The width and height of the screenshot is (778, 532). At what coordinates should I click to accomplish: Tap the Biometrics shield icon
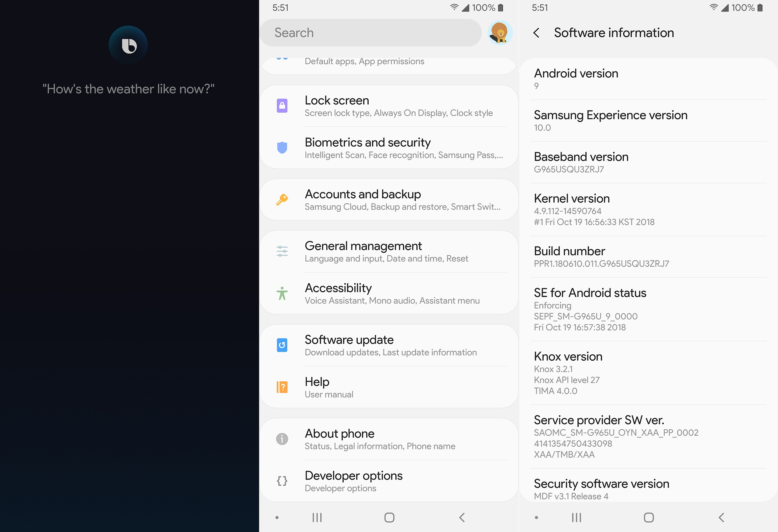click(x=282, y=148)
